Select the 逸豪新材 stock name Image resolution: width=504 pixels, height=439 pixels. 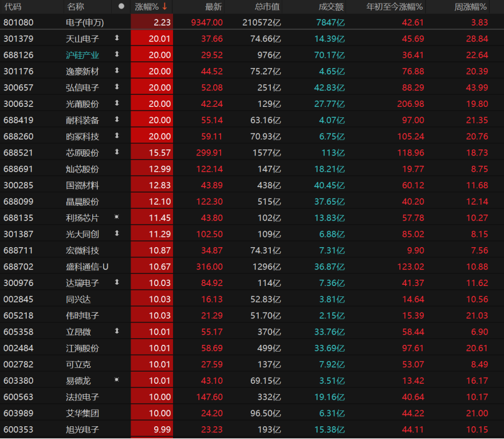pos(83,72)
